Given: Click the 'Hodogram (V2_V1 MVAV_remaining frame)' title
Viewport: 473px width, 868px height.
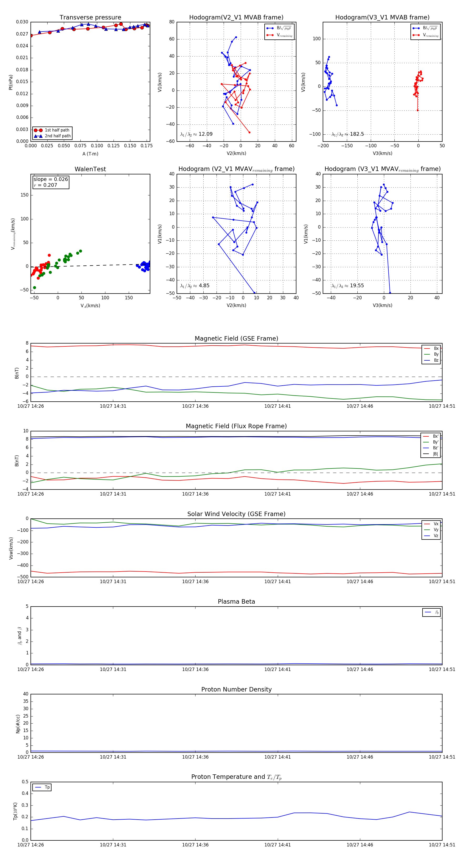Looking at the screenshot, I should [236, 169].
